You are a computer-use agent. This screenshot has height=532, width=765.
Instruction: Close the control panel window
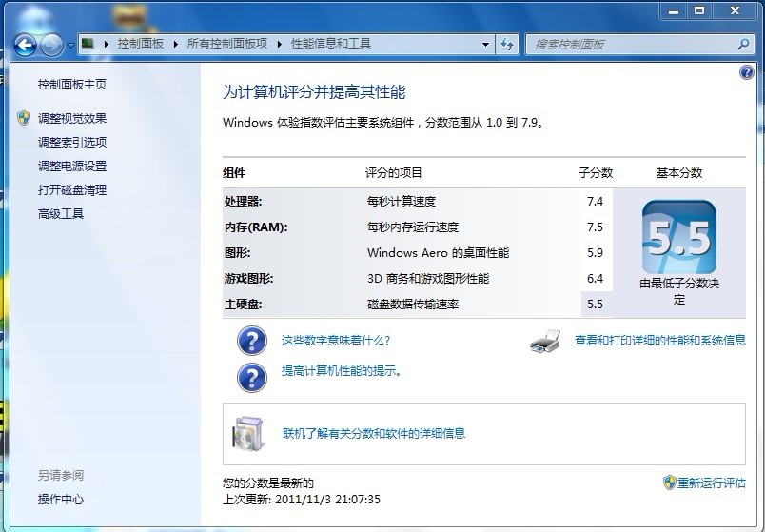click(x=736, y=10)
